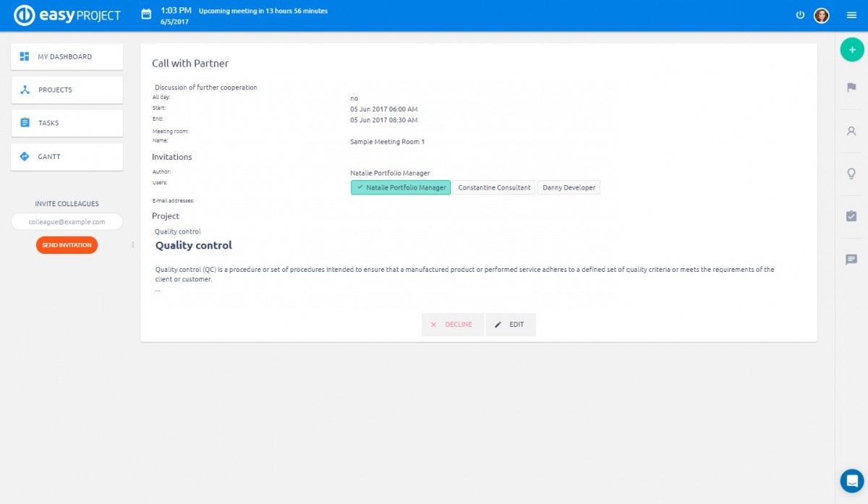868x504 pixels.
Task: Open the flag icon in right sidebar
Action: coord(851,87)
